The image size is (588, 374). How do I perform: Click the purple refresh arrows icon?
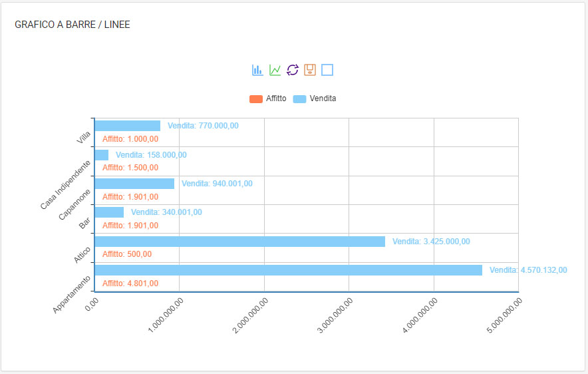point(292,70)
